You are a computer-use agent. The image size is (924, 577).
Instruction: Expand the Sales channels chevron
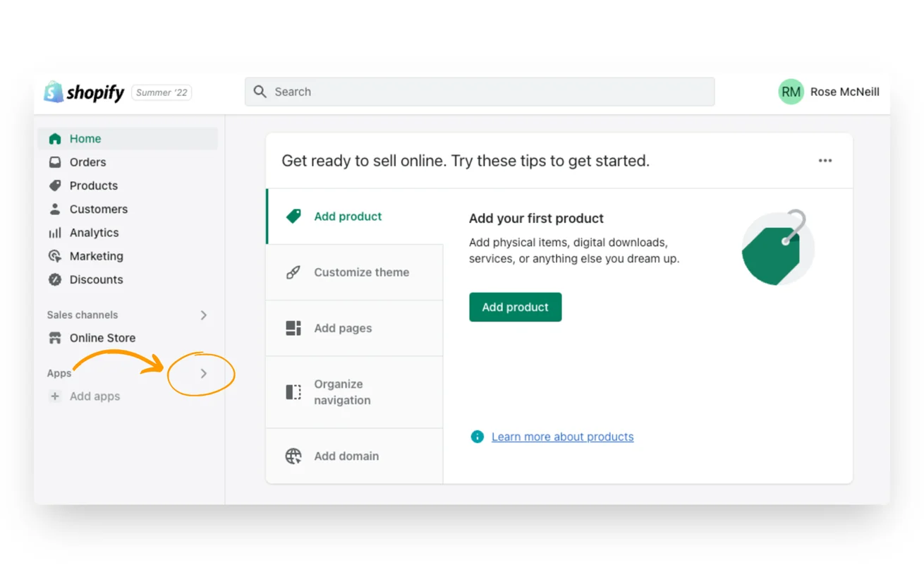[203, 315]
